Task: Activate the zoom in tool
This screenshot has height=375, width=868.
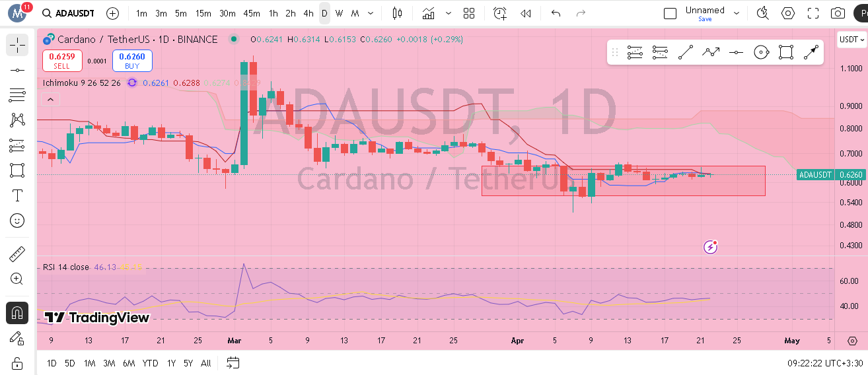Action: point(17,279)
